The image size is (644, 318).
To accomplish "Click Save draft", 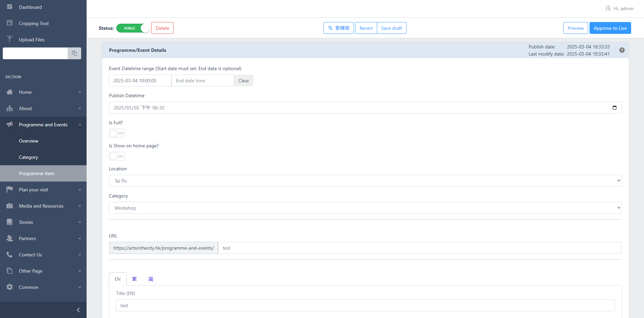I will pos(391,28).
